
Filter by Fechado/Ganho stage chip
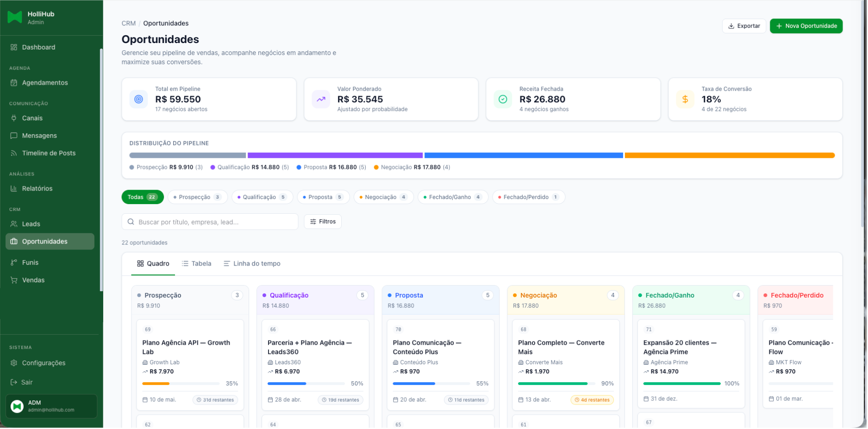click(x=452, y=197)
